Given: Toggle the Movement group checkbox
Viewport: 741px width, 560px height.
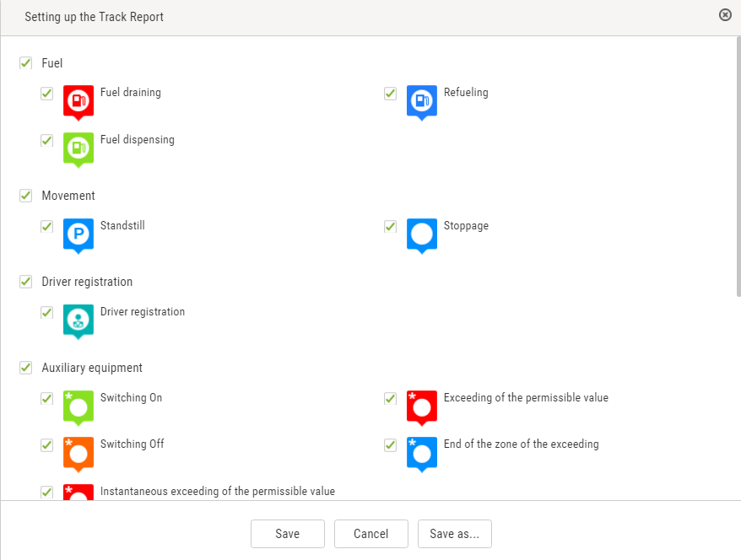Looking at the screenshot, I should (25, 196).
